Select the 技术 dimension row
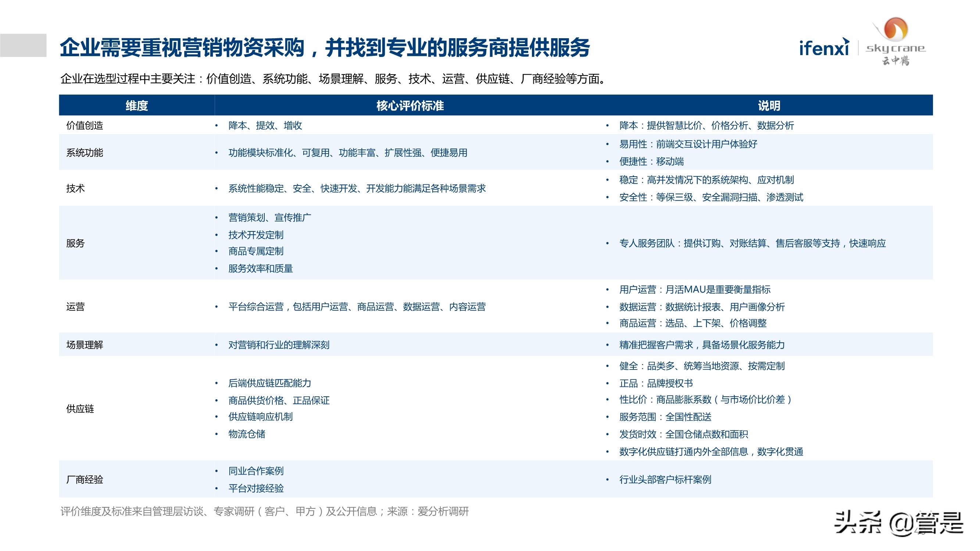Image resolution: width=980 pixels, height=551 pixels. [75, 188]
